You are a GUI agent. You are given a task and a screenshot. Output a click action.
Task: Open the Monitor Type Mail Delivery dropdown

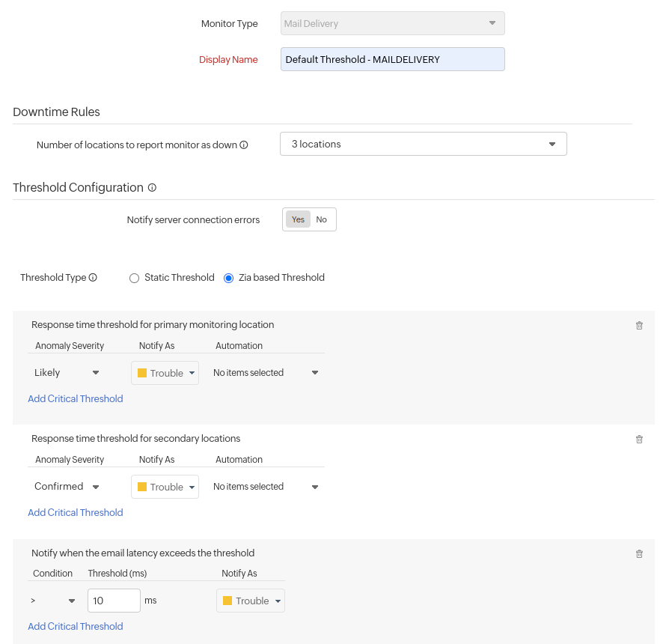[392, 23]
